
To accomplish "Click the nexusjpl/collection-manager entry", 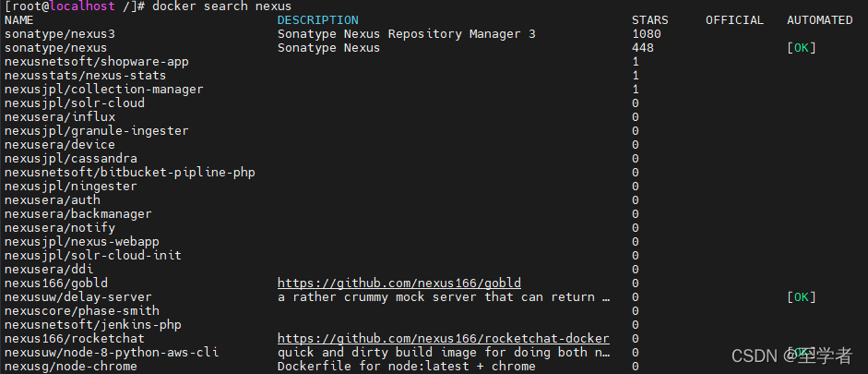I will [x=104, y=90].
